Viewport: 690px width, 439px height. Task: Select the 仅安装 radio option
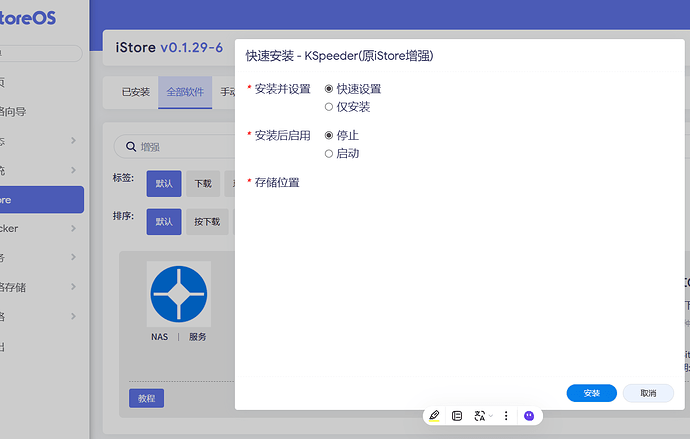tap(329, 107)
